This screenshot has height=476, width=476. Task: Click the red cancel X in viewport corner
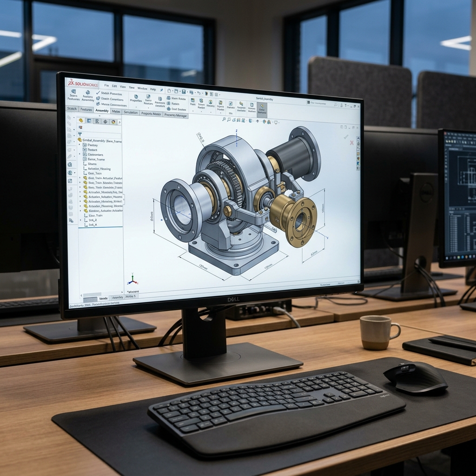click(351, 143)
